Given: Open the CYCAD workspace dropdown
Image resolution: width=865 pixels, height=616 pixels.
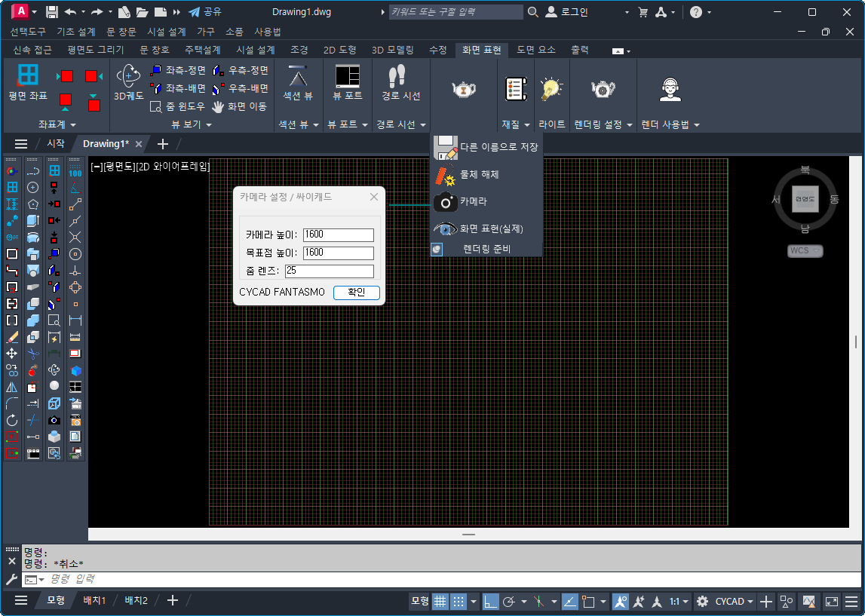Looking at the screenshot, I should point(735,601).
